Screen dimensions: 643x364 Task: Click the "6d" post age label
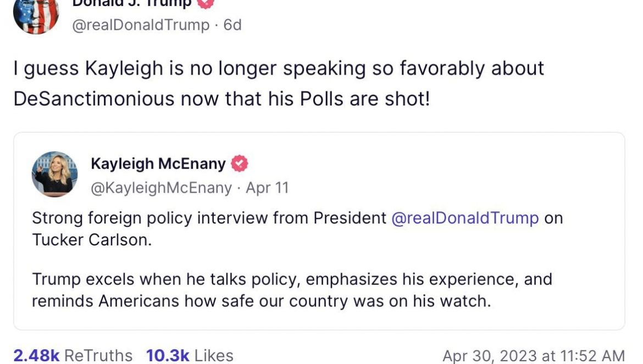pos(232,25)
